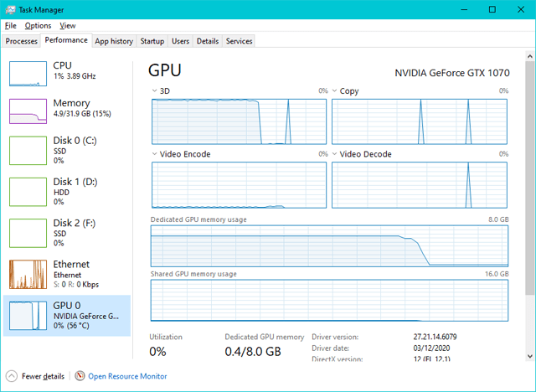The width and height of the screenshot is (536, 392).
Task: Open the 3D engine graph dropdown
Action: 154,91
